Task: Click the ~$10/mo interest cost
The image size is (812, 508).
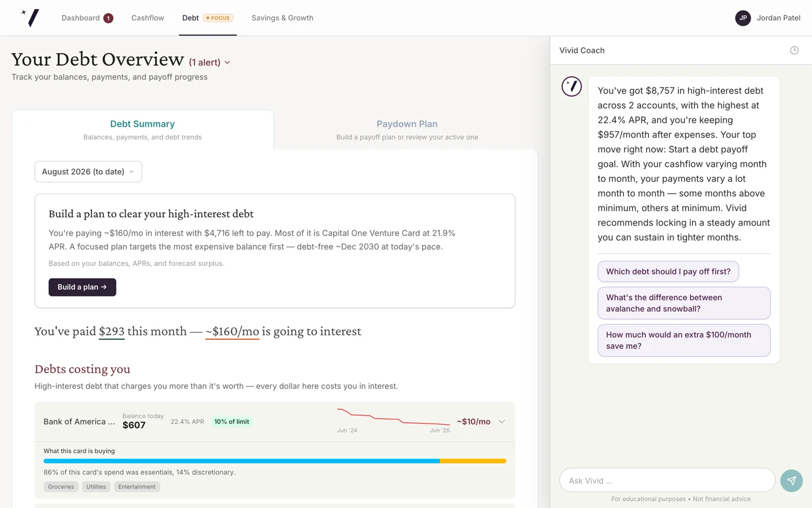Action: (474, 422)
